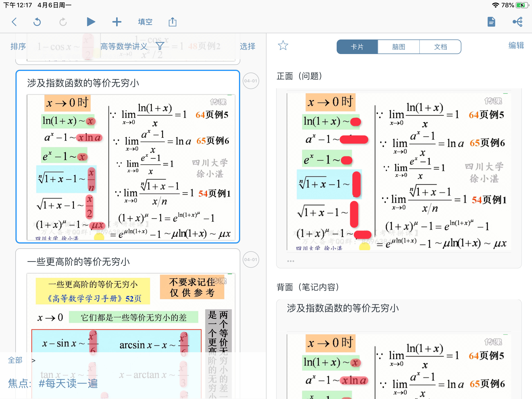Tap the back-side image of the card
The width and height of the screenshot is (532, 399).
click(399, 366)
